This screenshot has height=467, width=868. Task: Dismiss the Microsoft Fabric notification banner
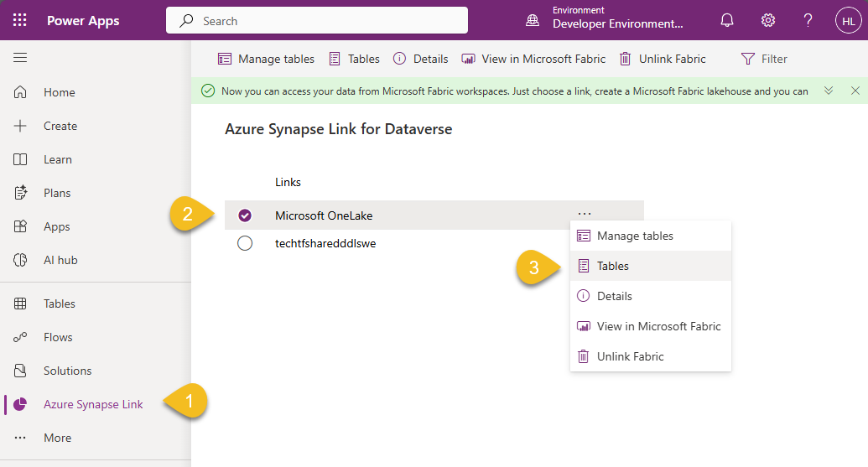click(855, 91)
